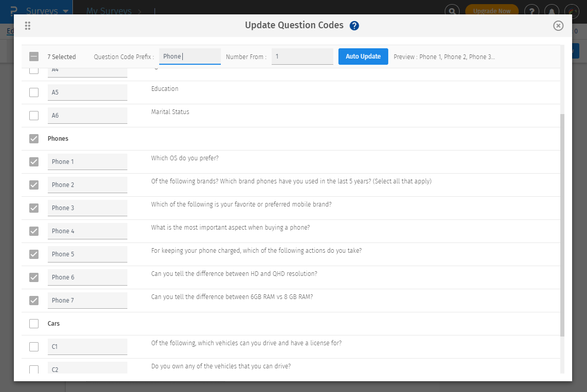This screenshot has width=587, height=392.
Task: Check the Cars section checkbox
Action: (x=34, y=324)
